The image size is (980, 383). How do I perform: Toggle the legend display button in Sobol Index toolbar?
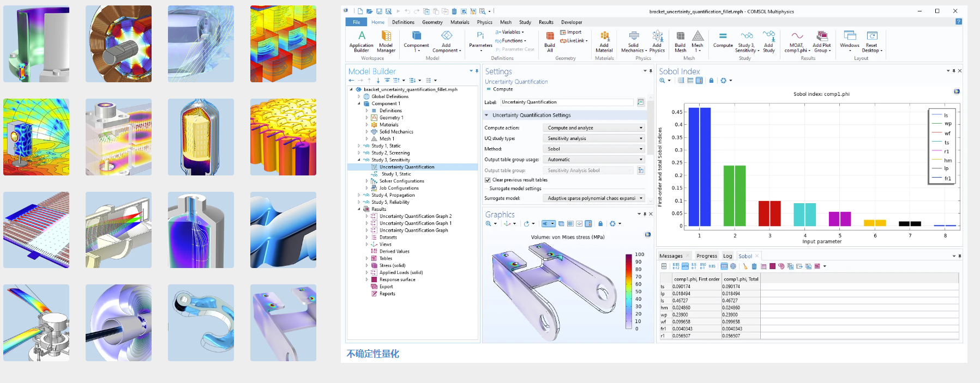(x=699, y=81)
